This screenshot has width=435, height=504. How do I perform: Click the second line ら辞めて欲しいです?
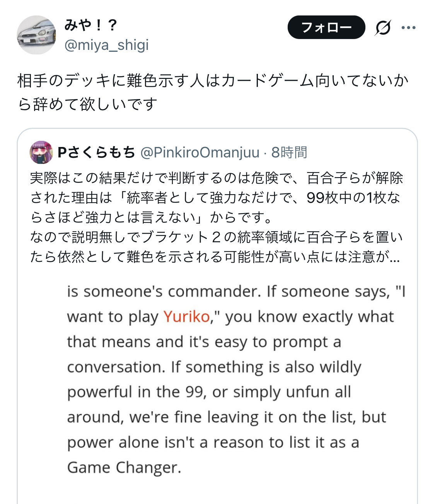point(88,104)
